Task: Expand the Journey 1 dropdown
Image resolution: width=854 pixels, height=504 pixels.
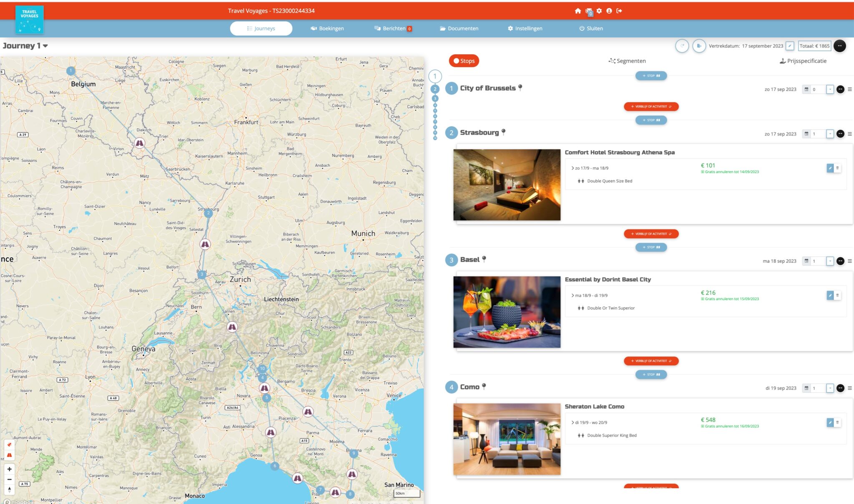Action: [x=45, y=46]
